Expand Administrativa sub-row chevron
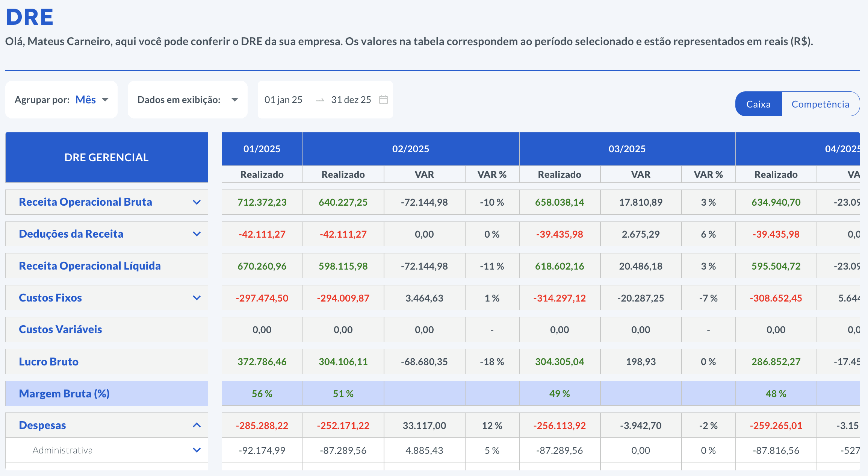 point(197,450)
